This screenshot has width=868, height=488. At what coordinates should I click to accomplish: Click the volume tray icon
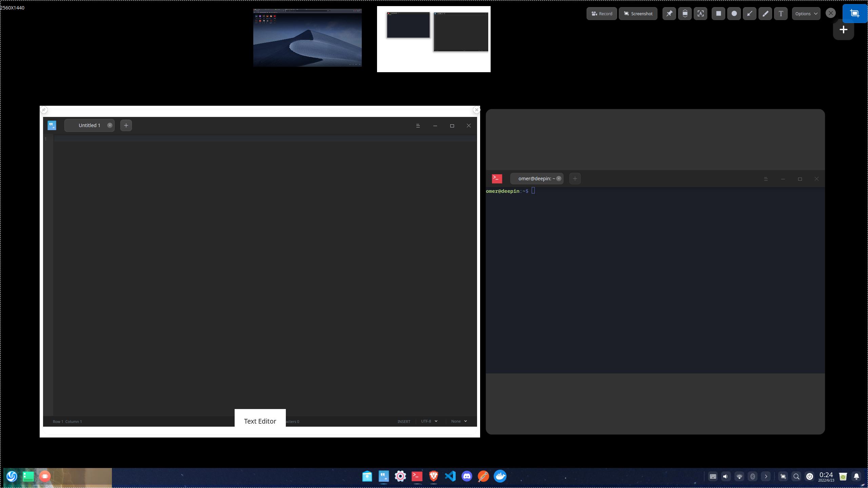click(726, 476)
